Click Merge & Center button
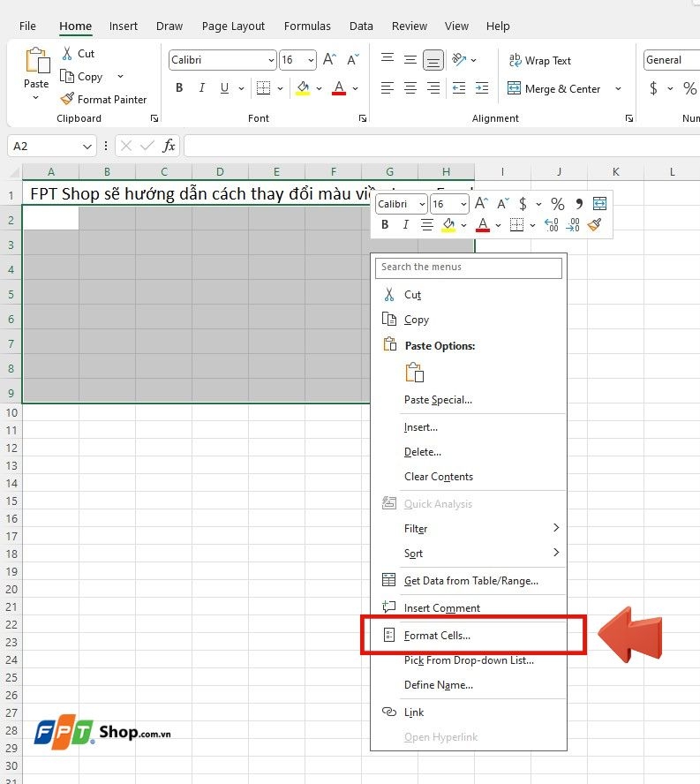 click(x=553, y=88)
